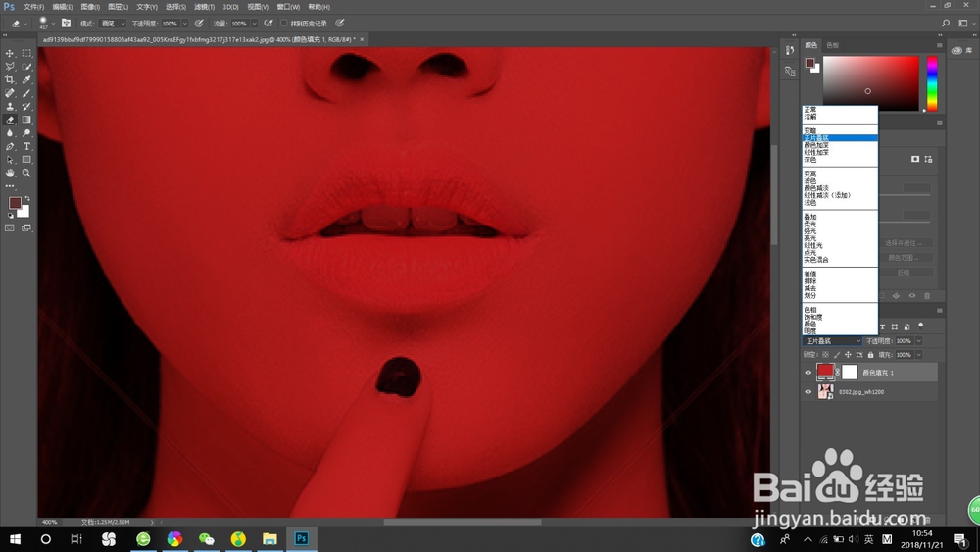The width and height of the screenshot is (980, 552).
Task: Select the Path Selection tool
Action: [x=10, y=160]
